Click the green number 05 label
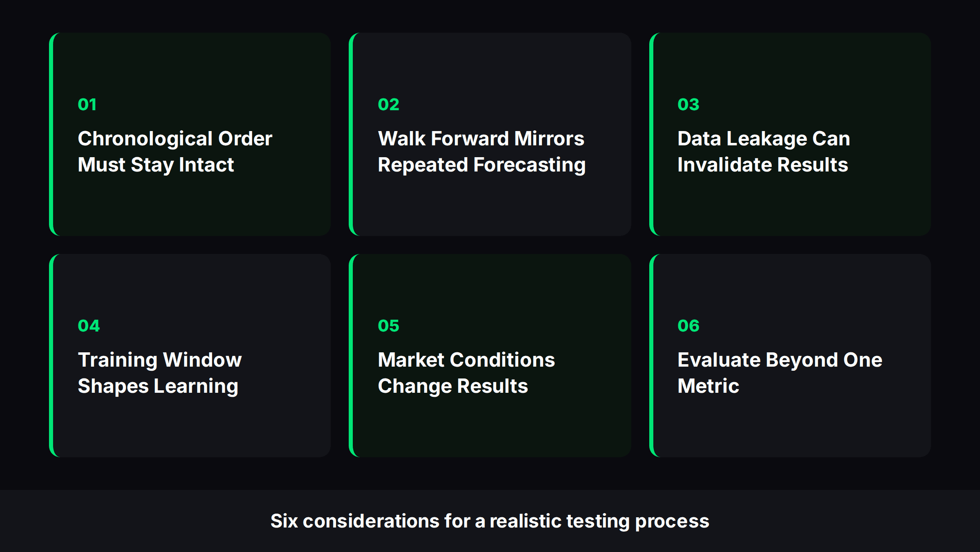Image resolution: width=980 pixels, height=552 pixels. pos(388,326)
